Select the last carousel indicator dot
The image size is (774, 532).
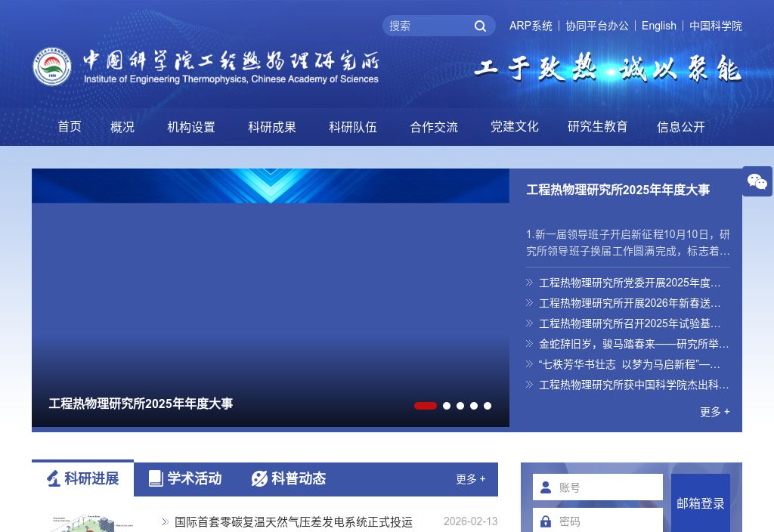(488, 406)
